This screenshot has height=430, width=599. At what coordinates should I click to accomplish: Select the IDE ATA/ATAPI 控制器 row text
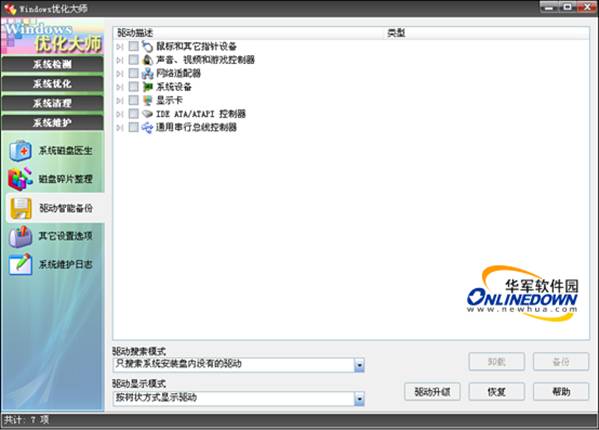(201, 114)
